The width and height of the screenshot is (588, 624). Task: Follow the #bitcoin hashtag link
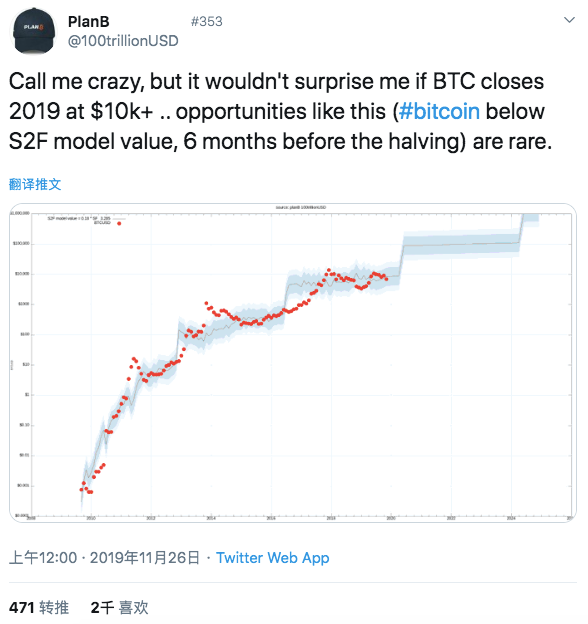tap(439, 111)
